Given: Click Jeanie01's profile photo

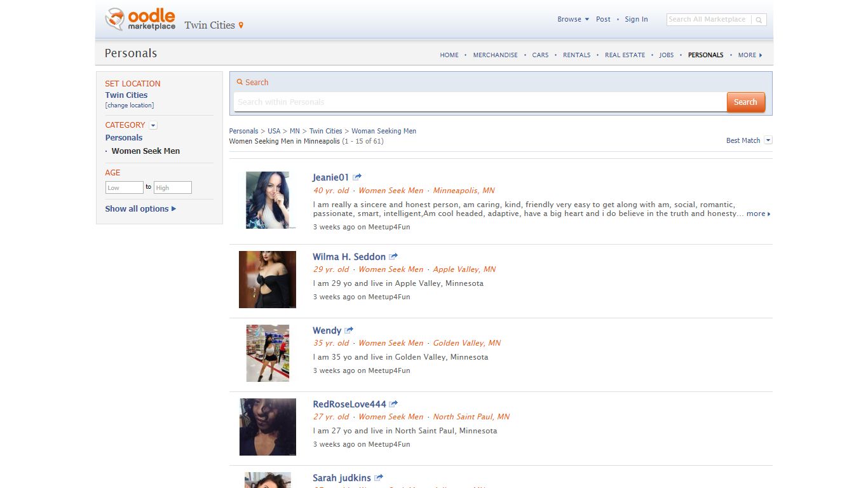Looking at the screenshot, I should pos(268,200).
